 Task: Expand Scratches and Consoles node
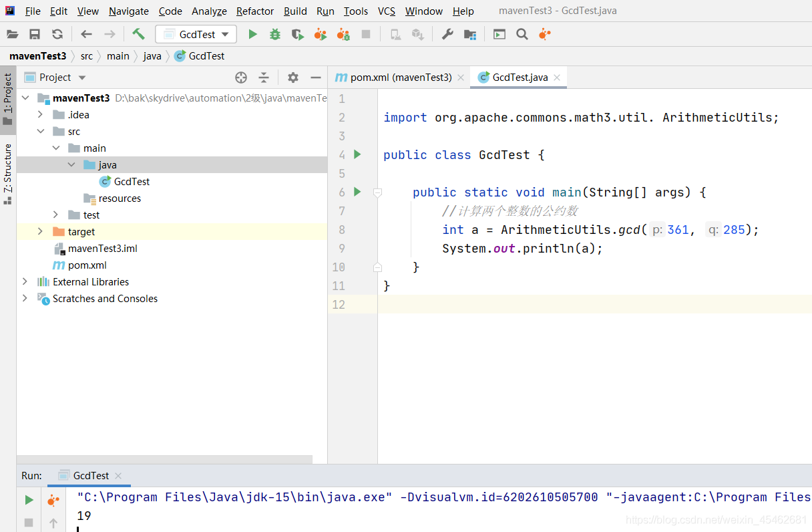click(25, 298)
